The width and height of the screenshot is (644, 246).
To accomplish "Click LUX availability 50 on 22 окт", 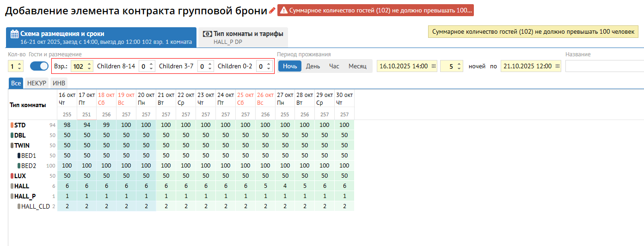I will click(x=186, y=176).
